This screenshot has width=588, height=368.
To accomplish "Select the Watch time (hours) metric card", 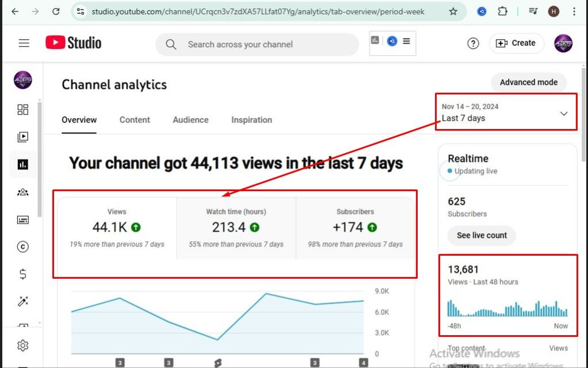I will click(236, 228).
